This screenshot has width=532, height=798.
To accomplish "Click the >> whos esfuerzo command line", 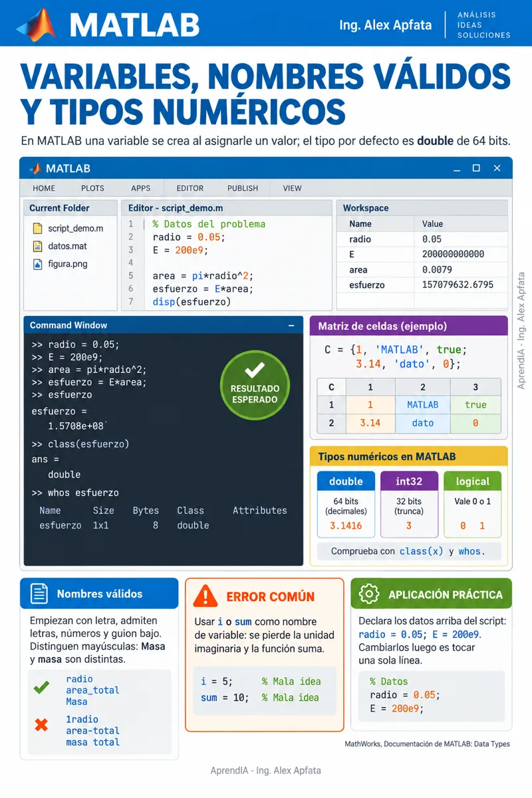I will [x=75, y=493].
